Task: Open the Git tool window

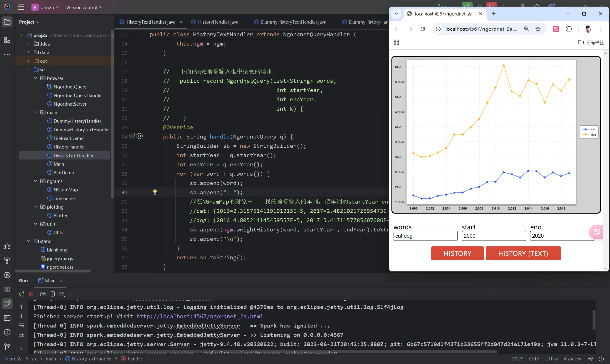Action: [7, 346]
